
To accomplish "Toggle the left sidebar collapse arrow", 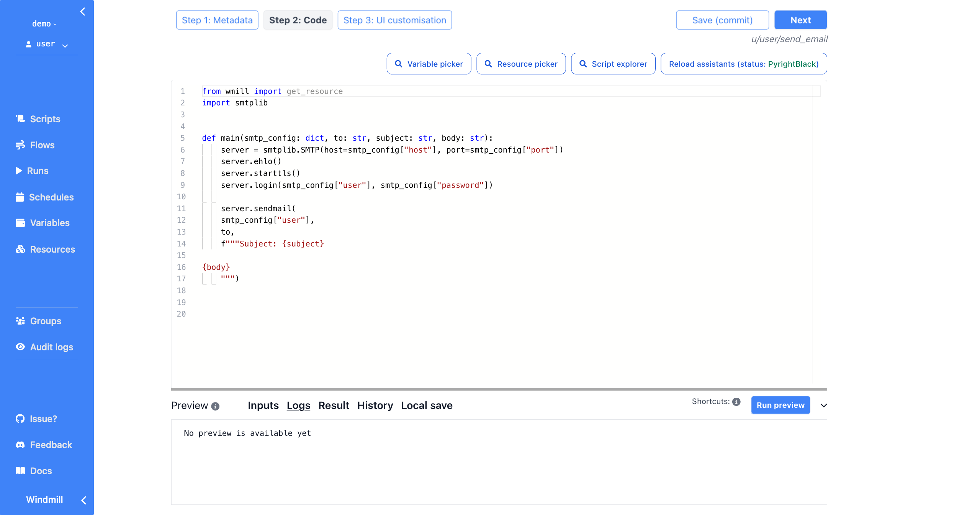I will (x=82, y=11).
